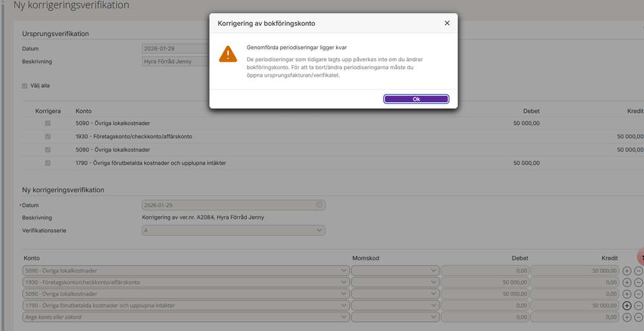Click the orange warning triangle icon

228,54
